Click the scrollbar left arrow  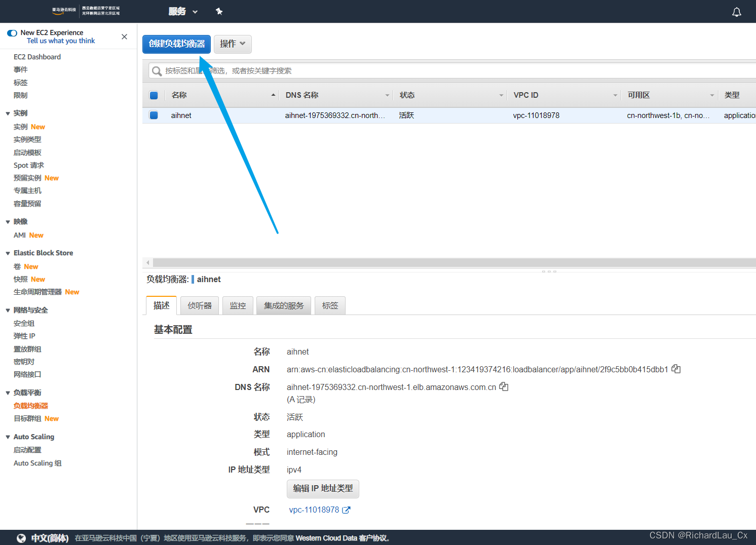coord(147,262)
